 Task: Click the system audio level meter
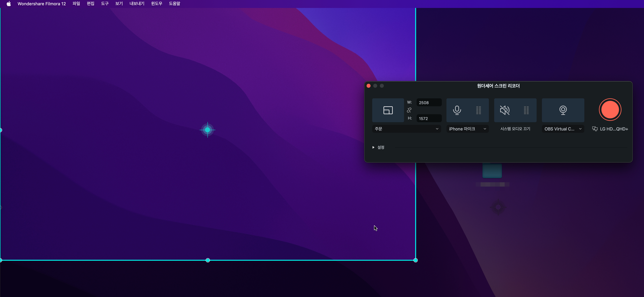[x=526, y=110]
